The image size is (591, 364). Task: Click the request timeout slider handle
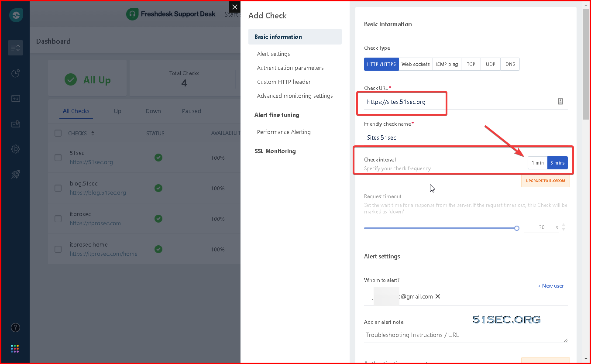[x=517, y=228]
